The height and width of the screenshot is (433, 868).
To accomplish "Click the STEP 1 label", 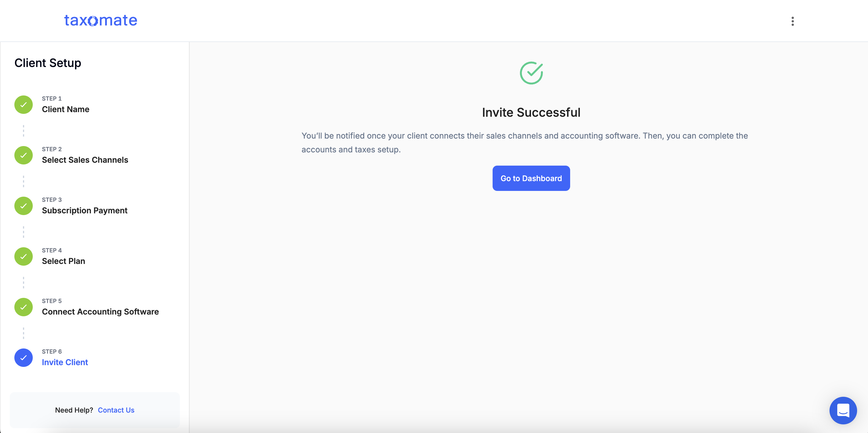I will (51, 98).
